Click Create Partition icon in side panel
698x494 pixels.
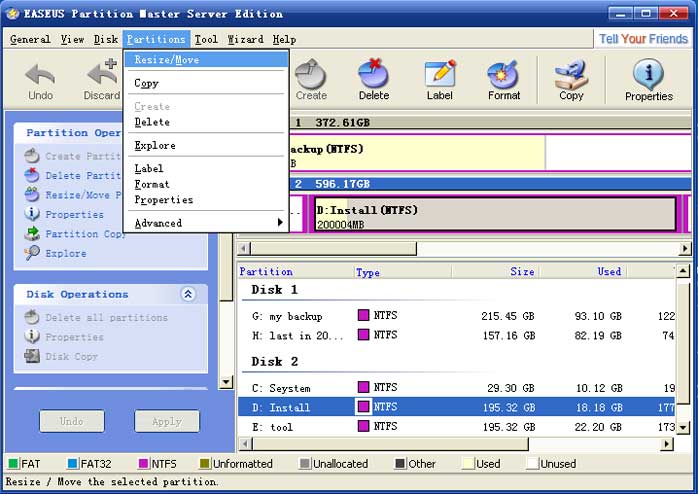pyautogui.click(x=32, y=156)
